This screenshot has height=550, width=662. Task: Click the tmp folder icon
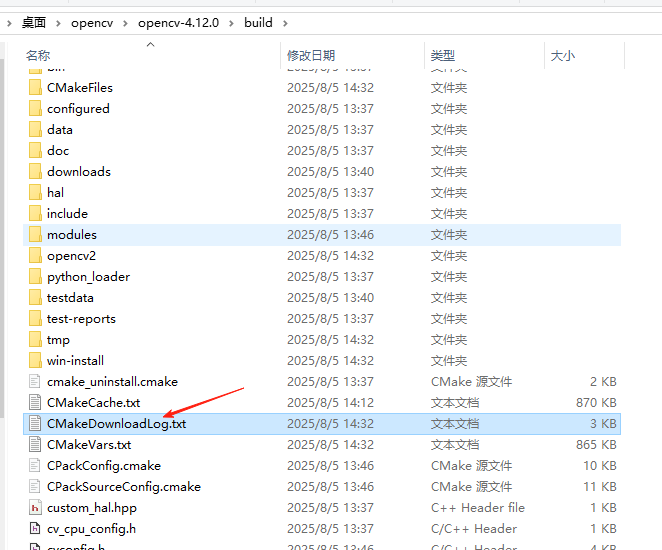pos(35,339)
